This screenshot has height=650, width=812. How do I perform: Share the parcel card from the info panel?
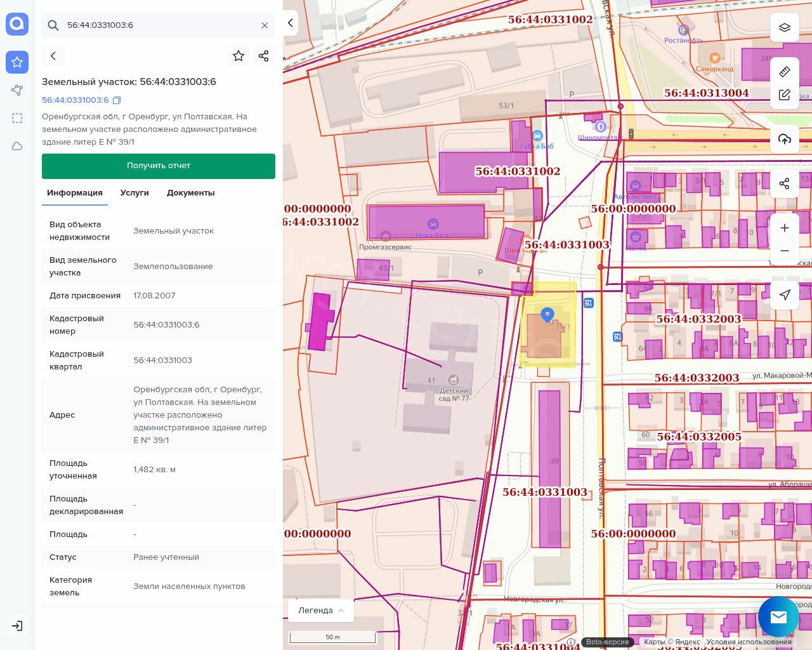[x=264, y=56]
